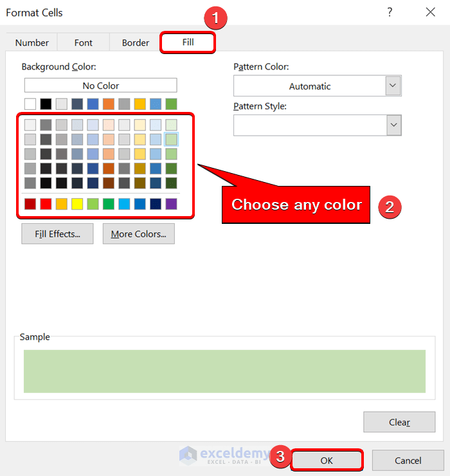Switch to the Number tab
This screenshot has width=450, height=476.
tap(32, 42)
